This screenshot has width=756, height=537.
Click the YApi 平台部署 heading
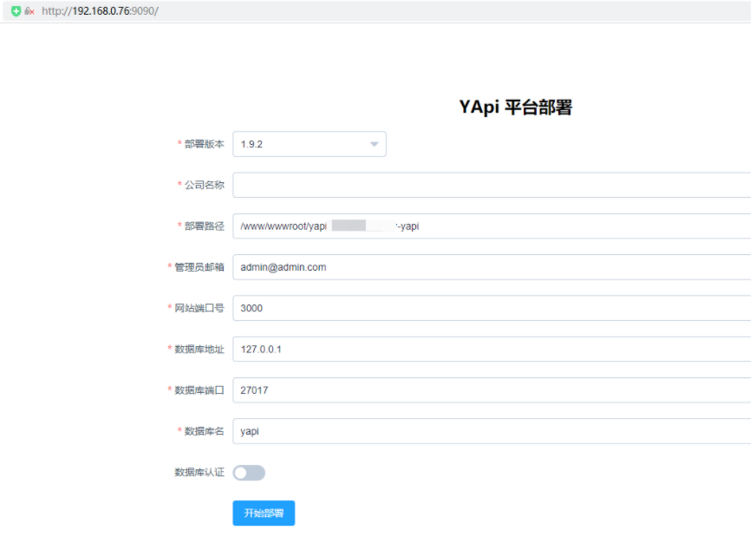515,107
